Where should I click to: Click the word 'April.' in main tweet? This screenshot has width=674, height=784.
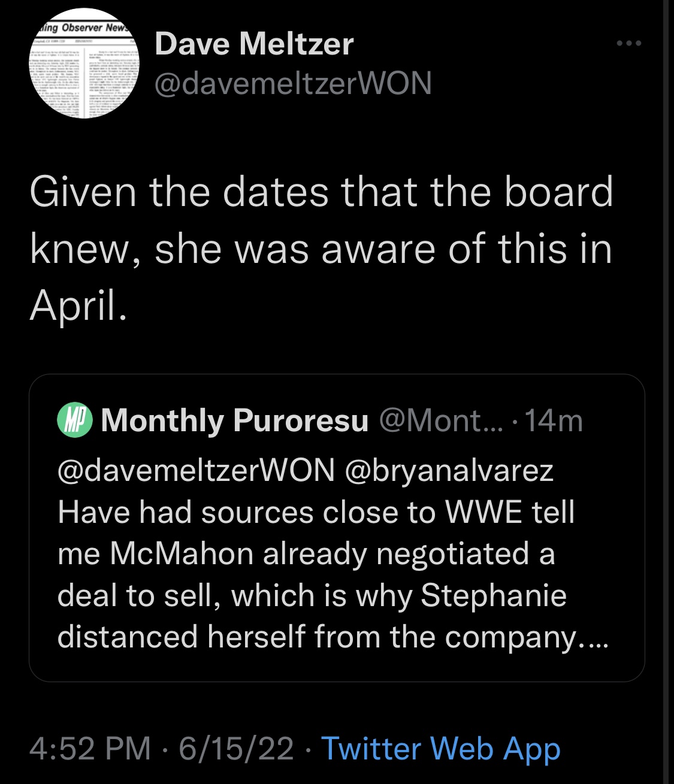click(x=78, y=305)
